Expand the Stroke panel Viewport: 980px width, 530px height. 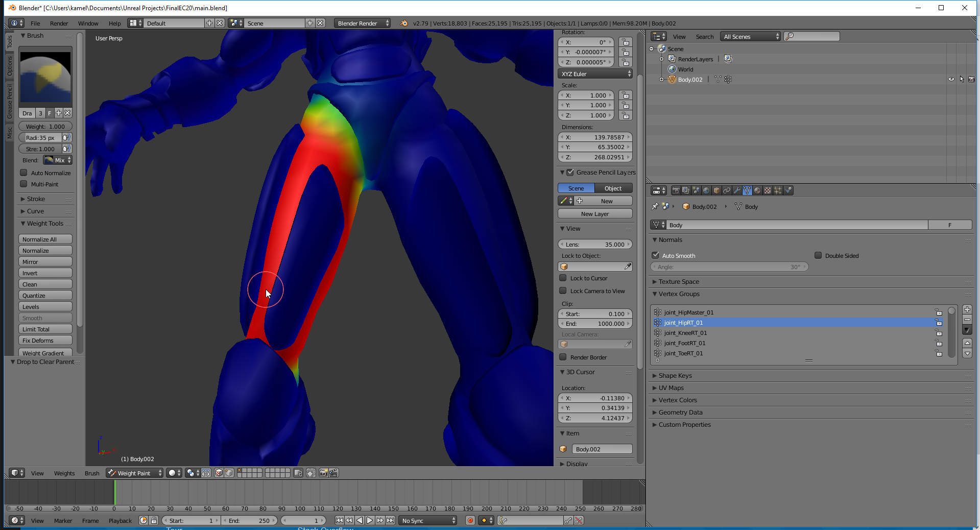[x=36, y=199]
